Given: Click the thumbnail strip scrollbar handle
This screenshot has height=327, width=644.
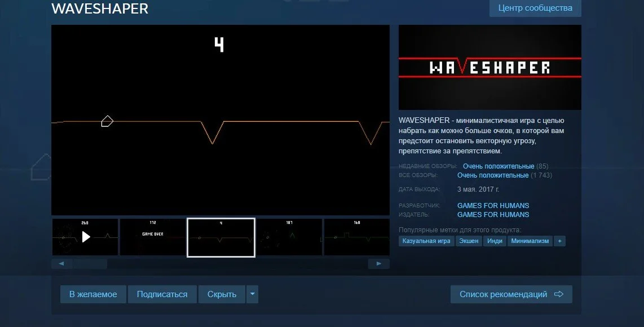Looking at the screenshot, I should [x=90, y=264].
